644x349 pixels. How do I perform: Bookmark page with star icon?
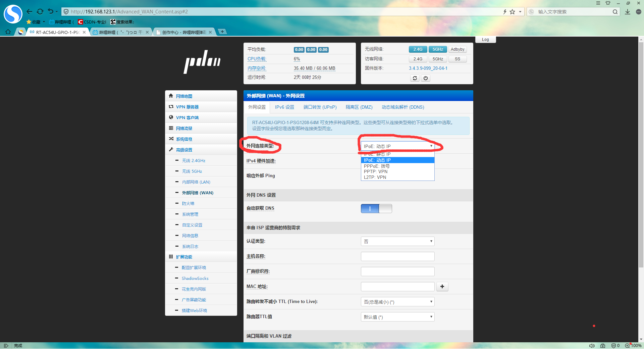512,12
